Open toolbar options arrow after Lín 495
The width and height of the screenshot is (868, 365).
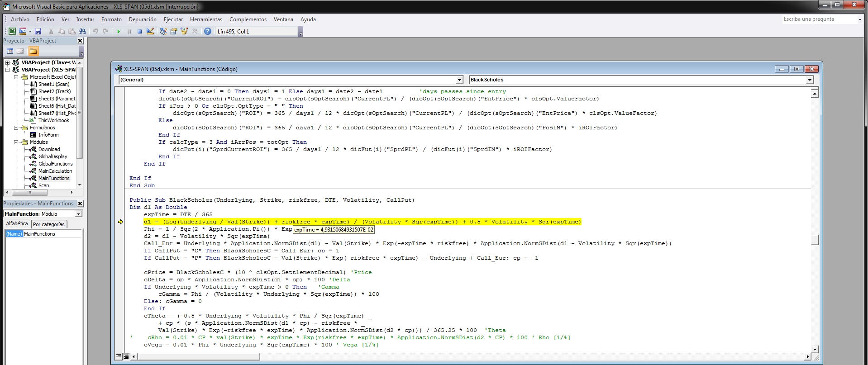coord(301,32)
